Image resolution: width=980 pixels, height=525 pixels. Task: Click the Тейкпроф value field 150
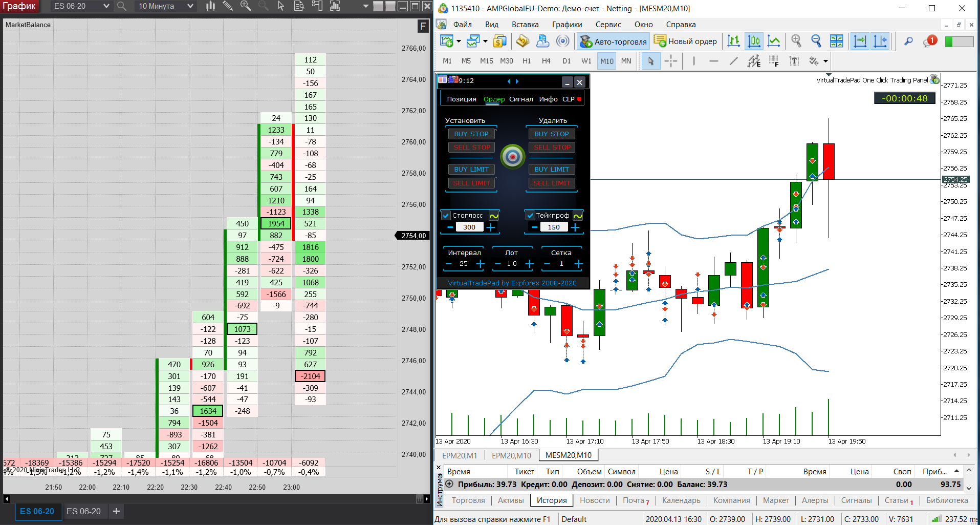[554, 227]
